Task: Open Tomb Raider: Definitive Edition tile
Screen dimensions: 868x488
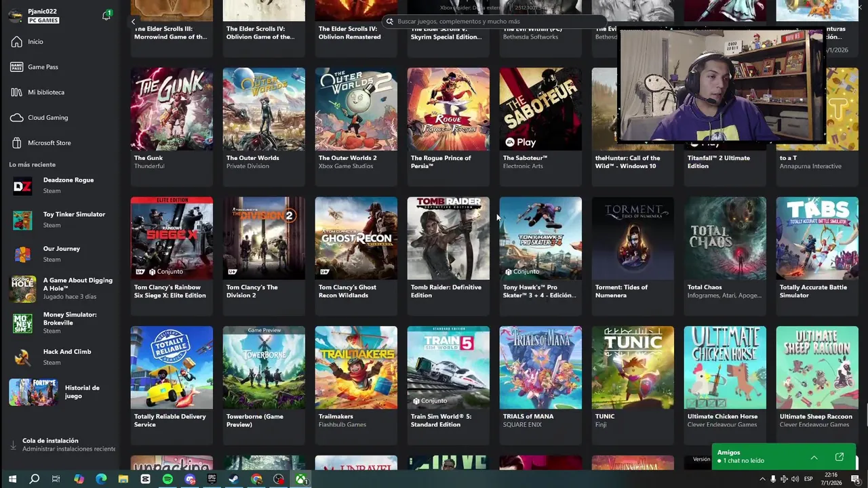Action: point(448,256)
